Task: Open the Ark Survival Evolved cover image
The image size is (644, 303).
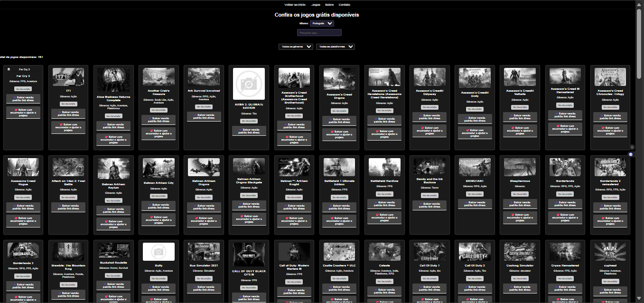Action: point(204,76)
